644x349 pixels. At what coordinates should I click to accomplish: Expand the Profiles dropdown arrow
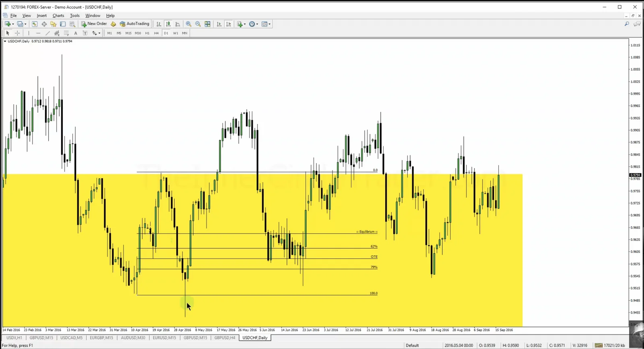(x=25, y=24)
